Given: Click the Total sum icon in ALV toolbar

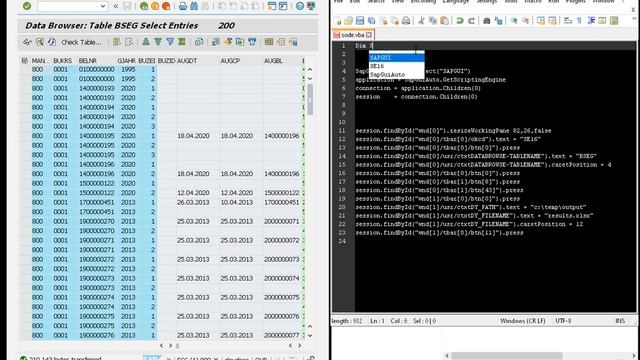Looking at the screenshot, I should (182, 42).
